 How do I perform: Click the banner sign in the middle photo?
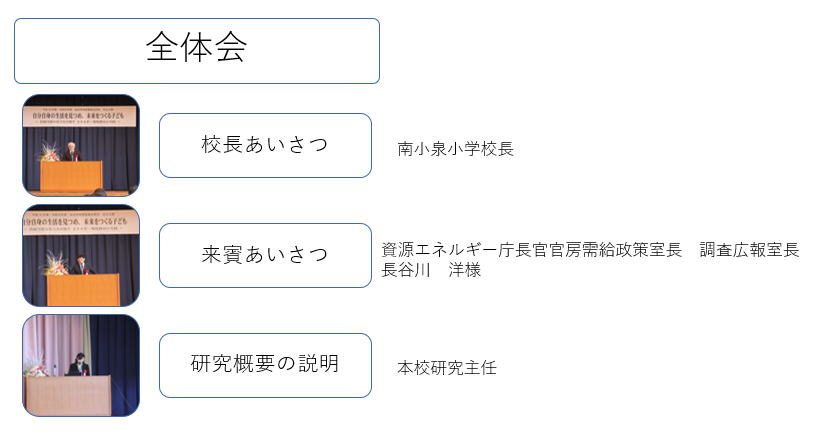(79, 223)
